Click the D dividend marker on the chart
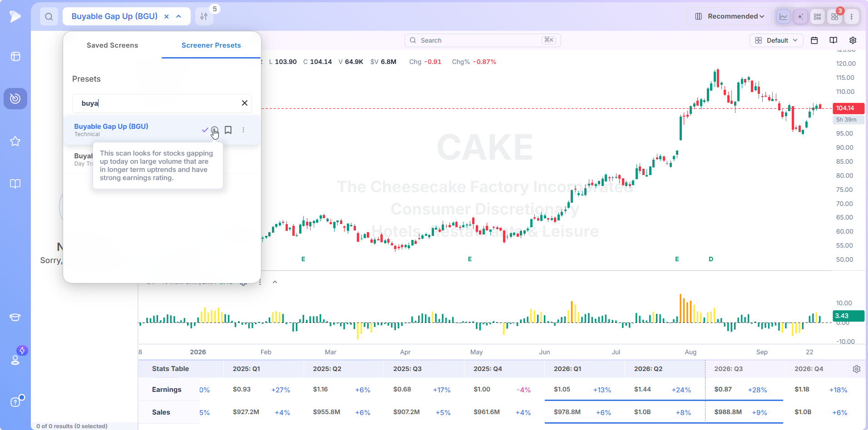Image resolution: width=868 pixels, height=430 pixels. [711, 259]
